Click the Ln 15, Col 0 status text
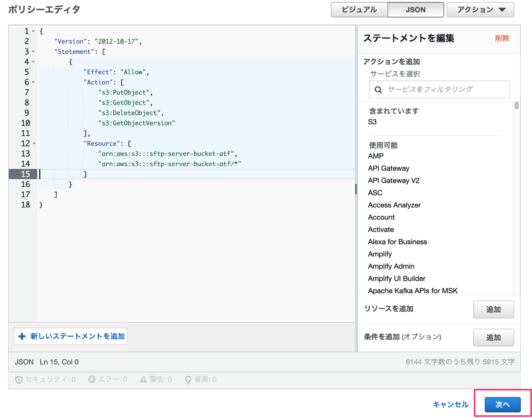532x418 pixels. [59, 362]
